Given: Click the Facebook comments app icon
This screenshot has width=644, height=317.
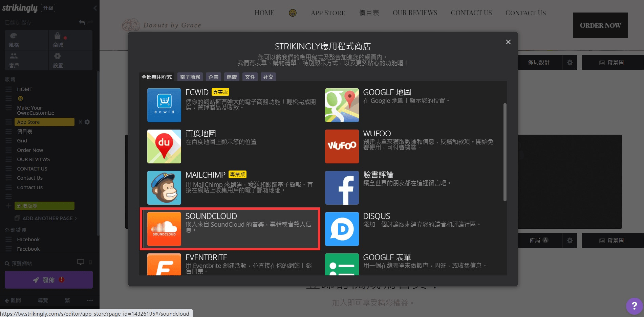Looking at the screenshot, I should [342, 187].
